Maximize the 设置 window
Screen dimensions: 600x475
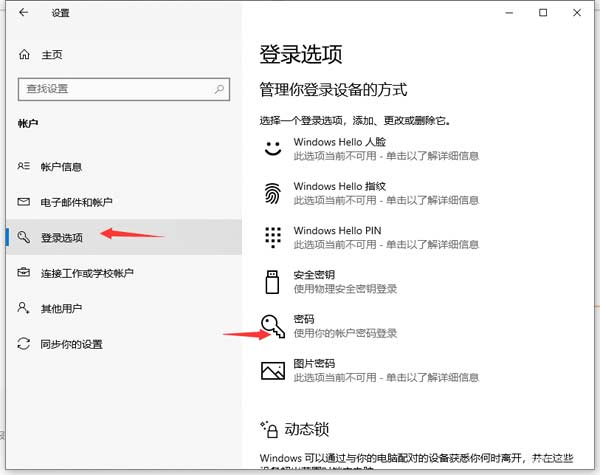[543, 13]
